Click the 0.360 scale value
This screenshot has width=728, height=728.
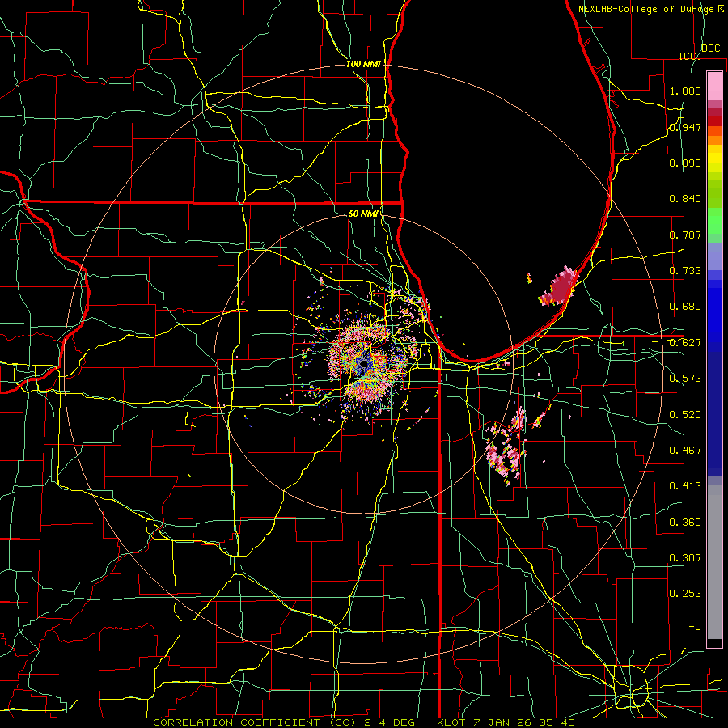click(685, 523)
